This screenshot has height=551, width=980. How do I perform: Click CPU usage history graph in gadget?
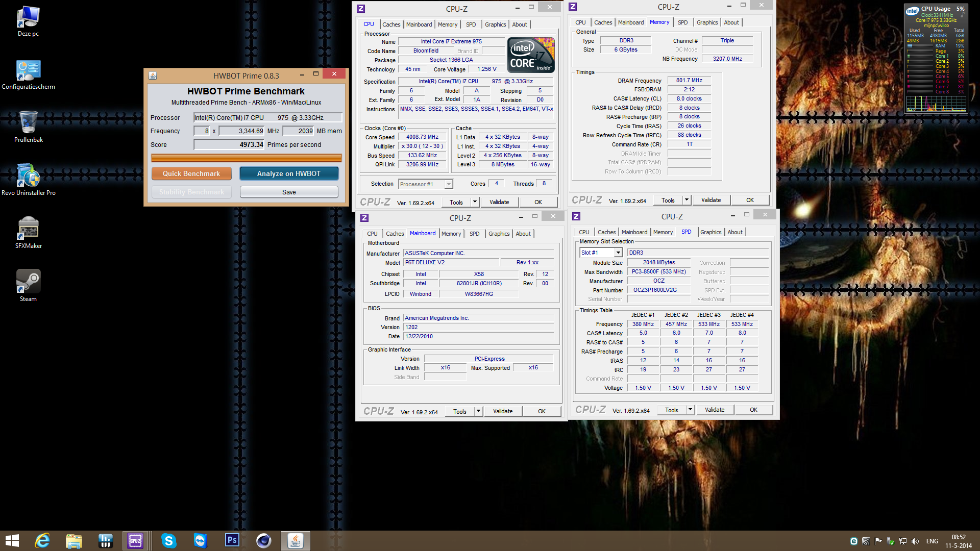pos(936,104)
